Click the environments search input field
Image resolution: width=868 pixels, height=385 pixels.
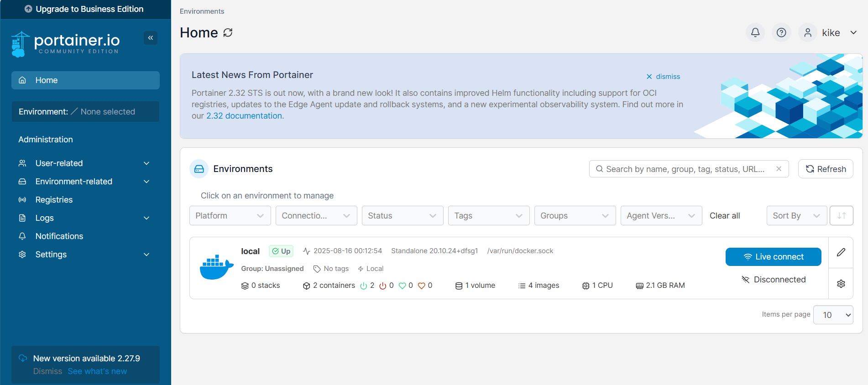[685, 169]
